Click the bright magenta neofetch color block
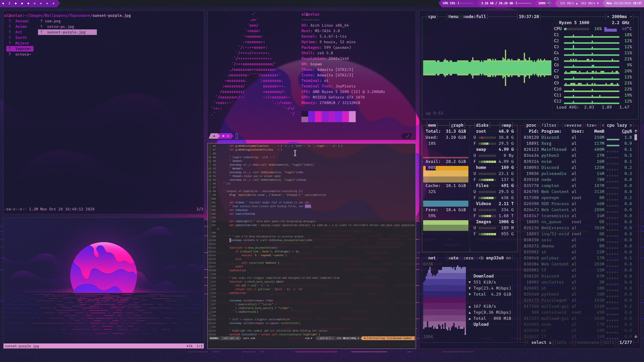The image size is (644, 362). coord(318,117)
